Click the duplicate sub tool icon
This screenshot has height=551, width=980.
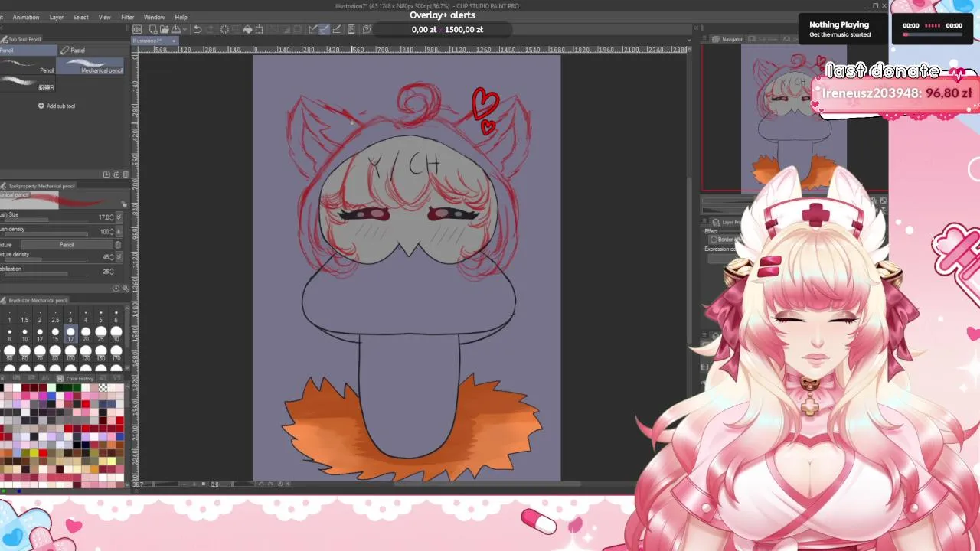click(x=116, y=174)
